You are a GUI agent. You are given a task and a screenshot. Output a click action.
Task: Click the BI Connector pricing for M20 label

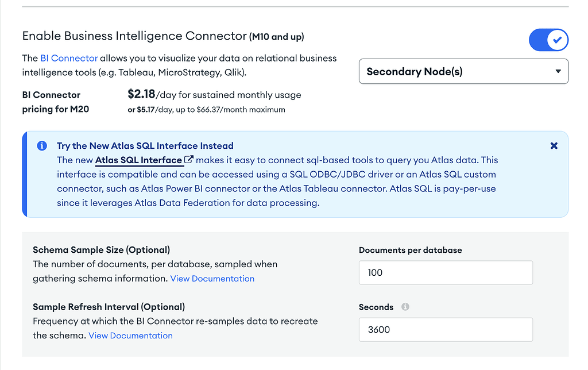[56, 102]
